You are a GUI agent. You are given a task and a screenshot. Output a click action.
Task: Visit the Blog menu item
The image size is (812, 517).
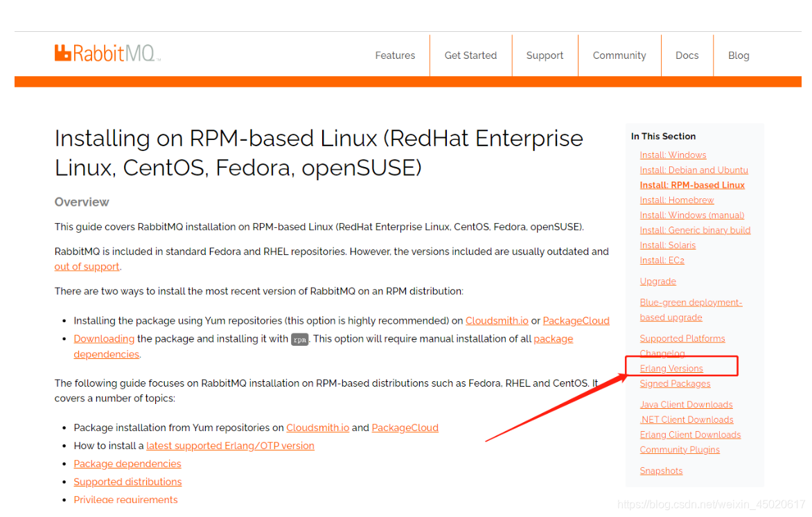tap(739, 55)
